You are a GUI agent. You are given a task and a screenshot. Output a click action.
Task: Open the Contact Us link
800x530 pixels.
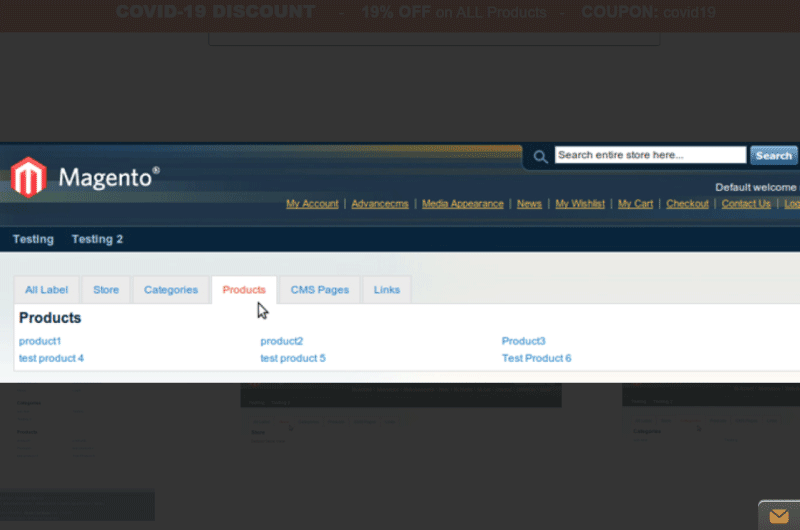pyautogui.click(x=746, y=204)
